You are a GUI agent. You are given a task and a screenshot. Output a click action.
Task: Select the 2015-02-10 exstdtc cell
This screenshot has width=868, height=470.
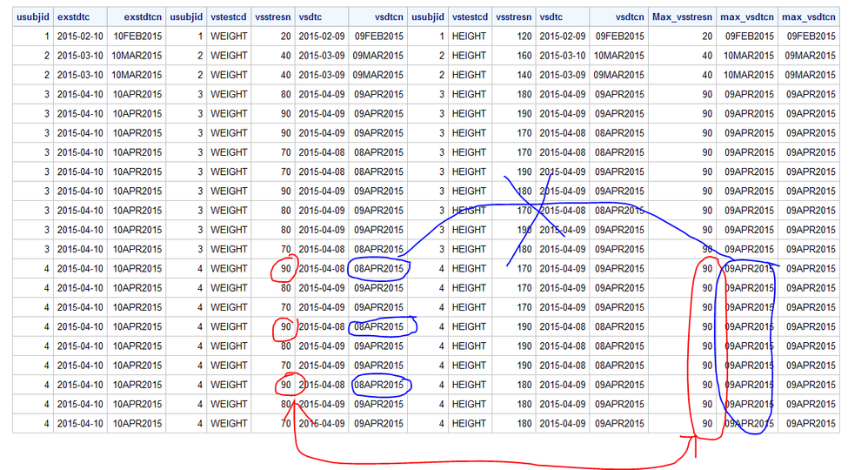pos(80,37)
